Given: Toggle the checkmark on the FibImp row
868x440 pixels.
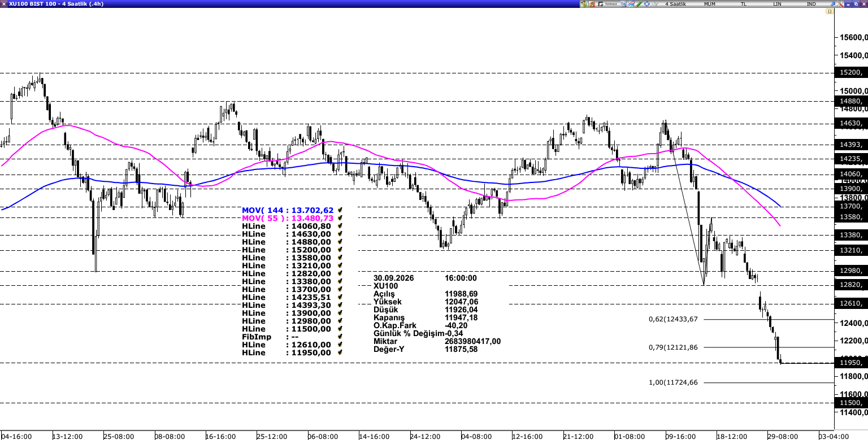Looking at the screenshot, I should (340, 337).
